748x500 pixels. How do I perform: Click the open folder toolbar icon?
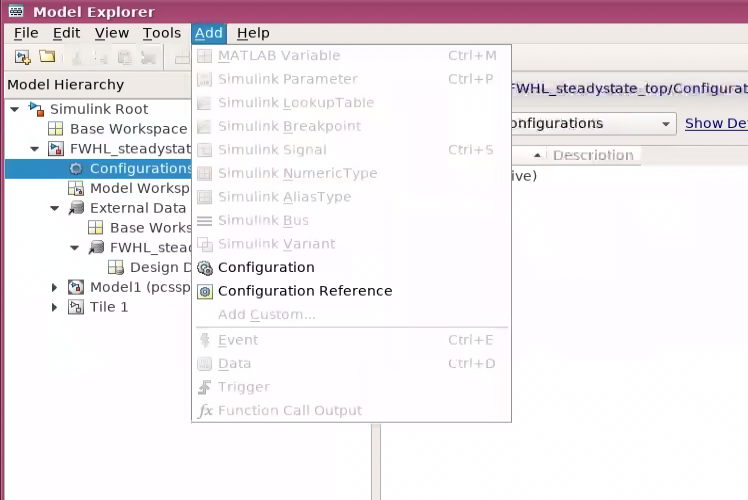tap(47, 57)
